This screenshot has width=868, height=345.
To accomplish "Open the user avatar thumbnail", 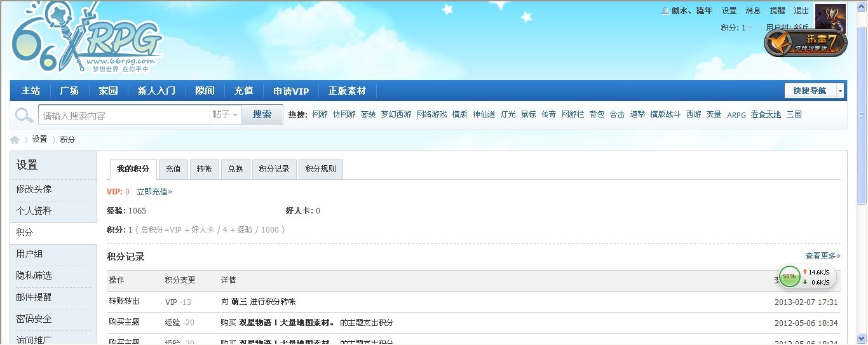I will click(x=831, y=19).
